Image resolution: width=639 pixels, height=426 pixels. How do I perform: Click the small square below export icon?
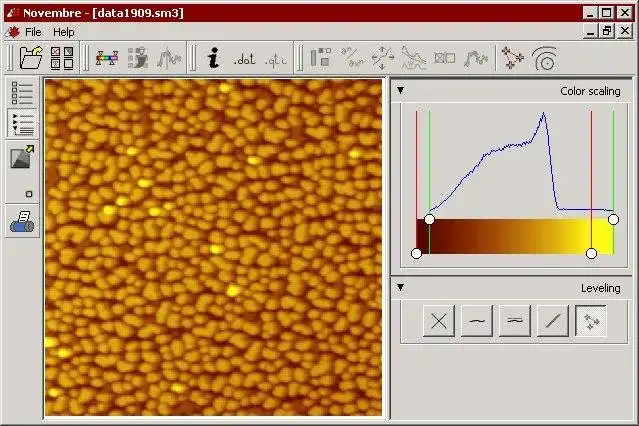[x=29, y=194]
